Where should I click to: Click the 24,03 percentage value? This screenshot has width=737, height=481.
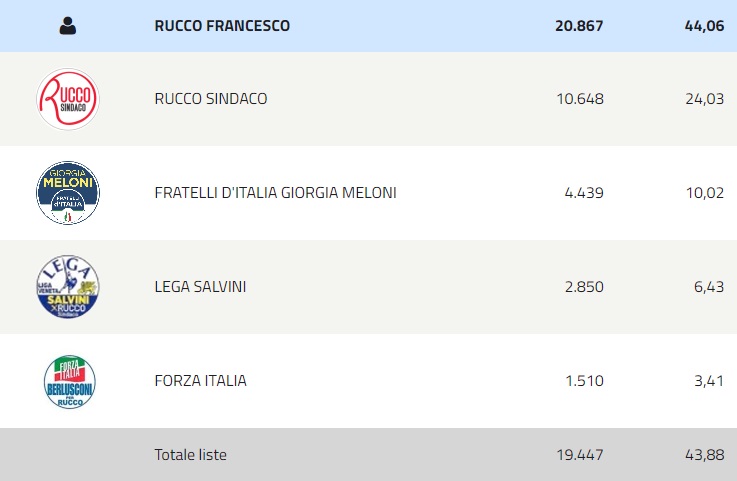pyautogui.click(x=704, y=98)
